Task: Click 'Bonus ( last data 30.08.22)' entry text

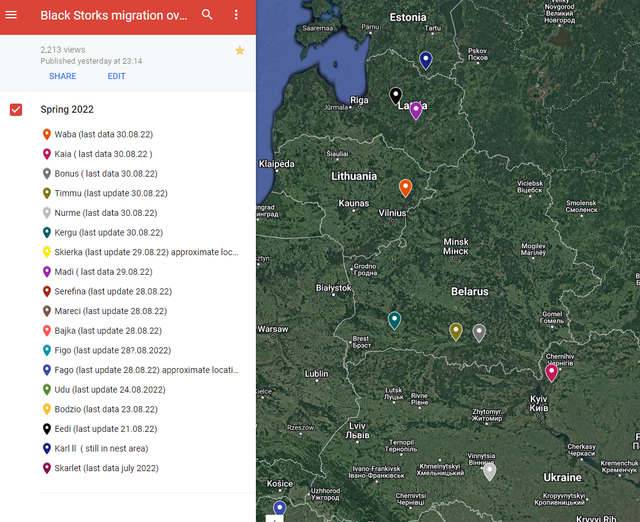Action: click(106, 173)
